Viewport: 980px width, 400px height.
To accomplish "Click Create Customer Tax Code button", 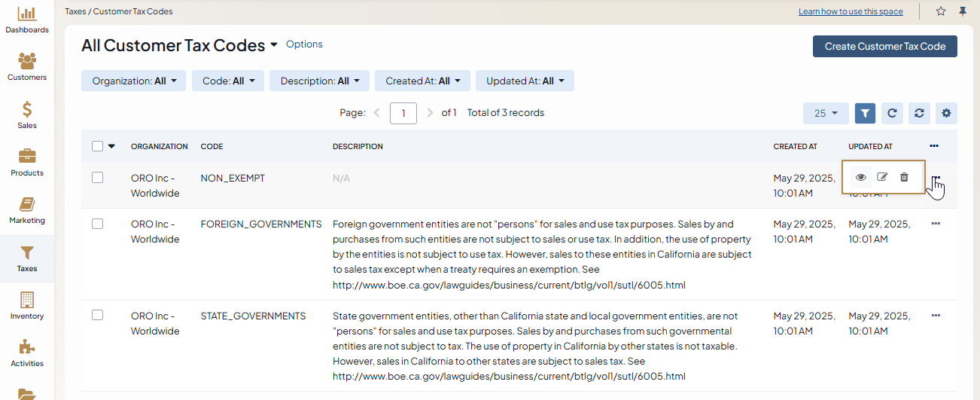I will (884, 46).
